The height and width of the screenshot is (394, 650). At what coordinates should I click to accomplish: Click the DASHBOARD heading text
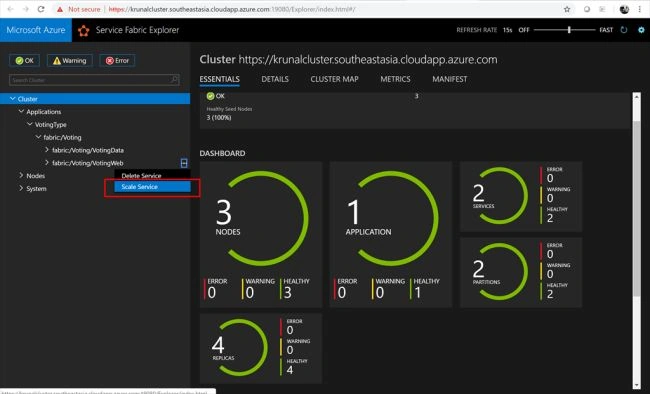click(222, 153)
